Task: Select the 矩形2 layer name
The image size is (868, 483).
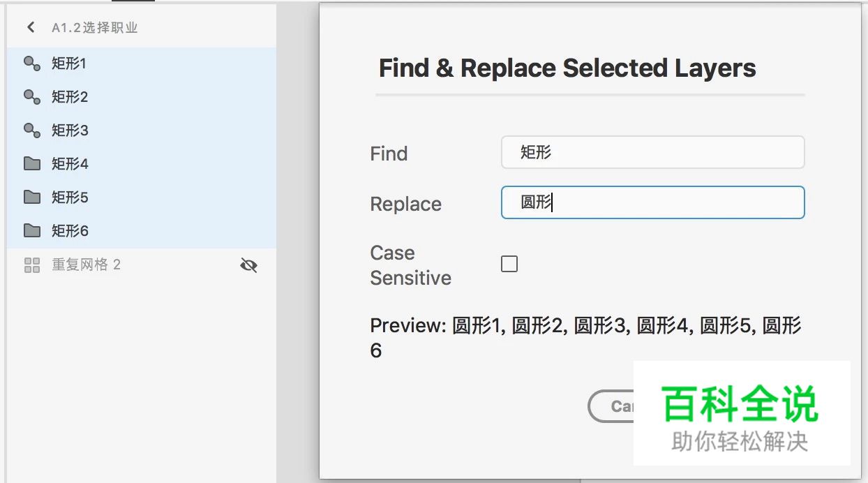Action: coord(70,97)
